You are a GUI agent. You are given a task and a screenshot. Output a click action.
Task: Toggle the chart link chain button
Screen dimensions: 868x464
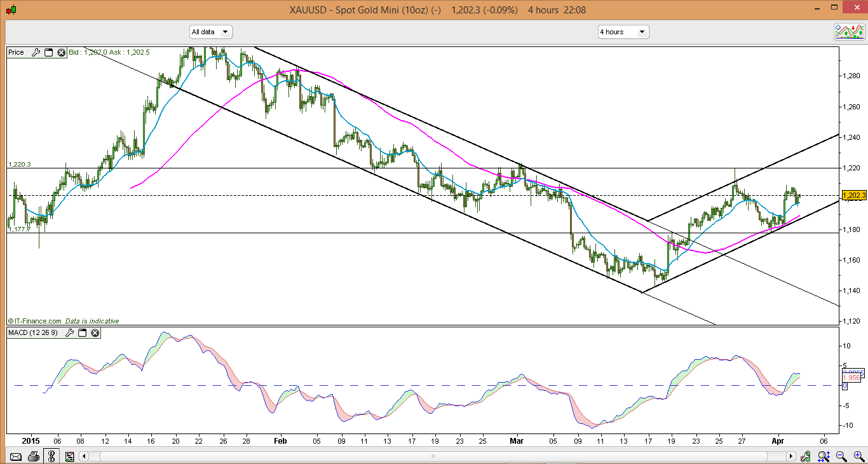click(x=51, y=456)
